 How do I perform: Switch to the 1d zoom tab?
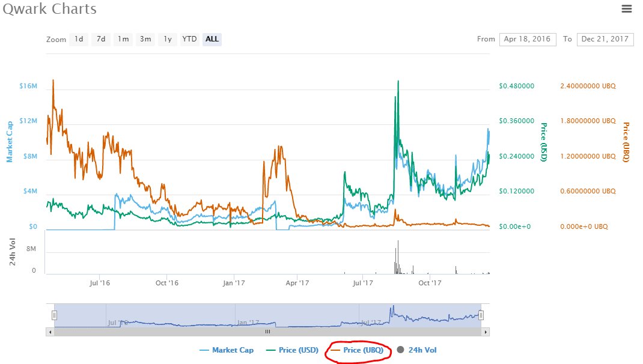click(78, 39)
